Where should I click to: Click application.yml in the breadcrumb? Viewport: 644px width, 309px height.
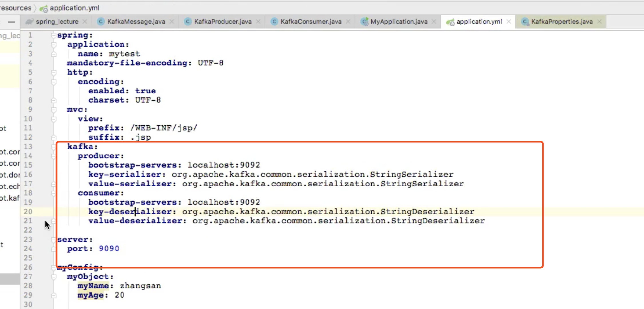point(74,8)
